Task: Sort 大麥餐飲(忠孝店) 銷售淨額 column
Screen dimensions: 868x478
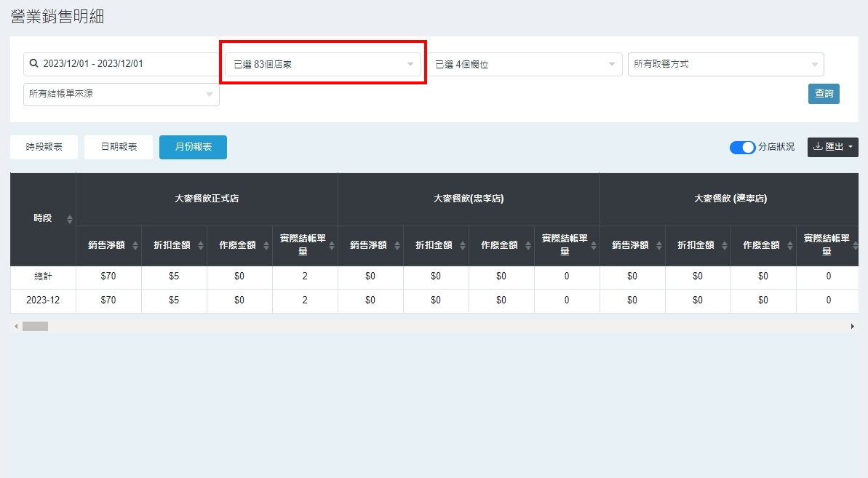Action: tap(397, 246)
